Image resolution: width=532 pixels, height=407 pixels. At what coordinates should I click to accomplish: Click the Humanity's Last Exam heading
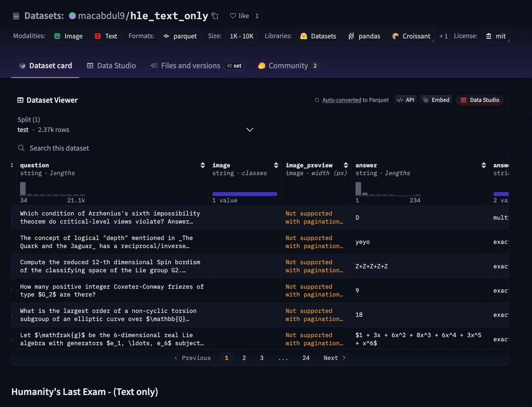point(85,391)
